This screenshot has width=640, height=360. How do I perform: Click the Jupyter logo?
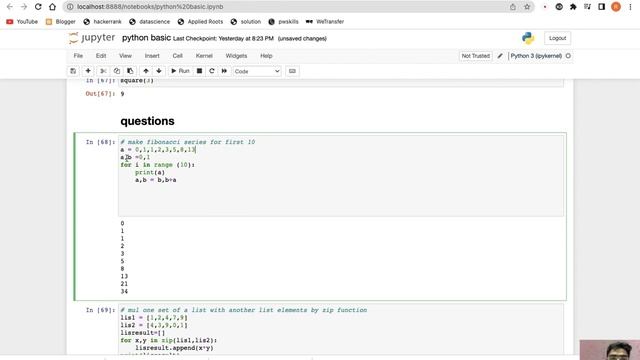(x=92, y=38)
